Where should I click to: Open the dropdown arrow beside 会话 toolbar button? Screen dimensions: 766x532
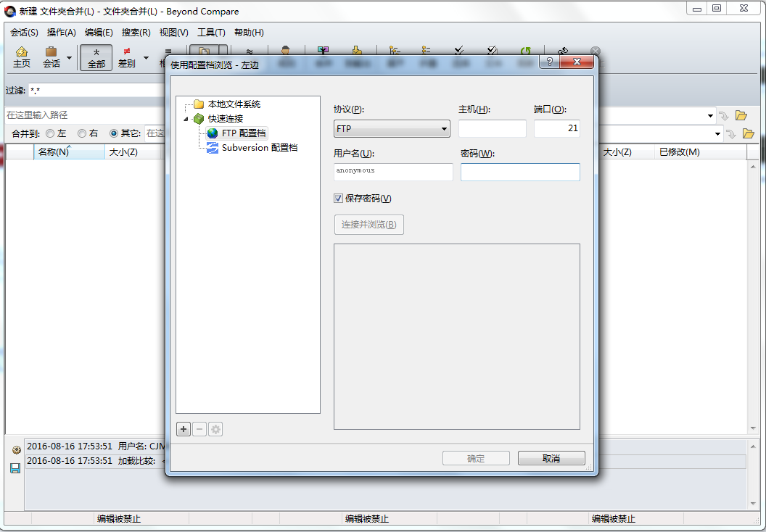point(69,57)
